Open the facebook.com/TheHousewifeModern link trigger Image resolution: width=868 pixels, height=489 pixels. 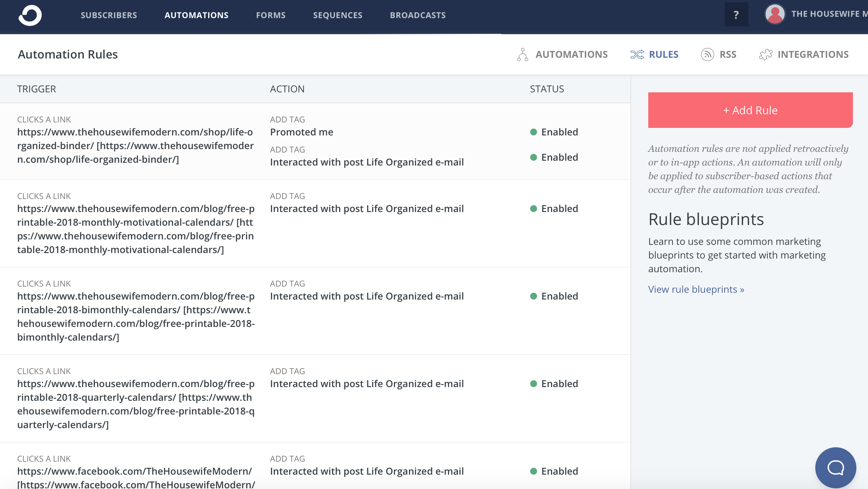[x=136, y=477]
